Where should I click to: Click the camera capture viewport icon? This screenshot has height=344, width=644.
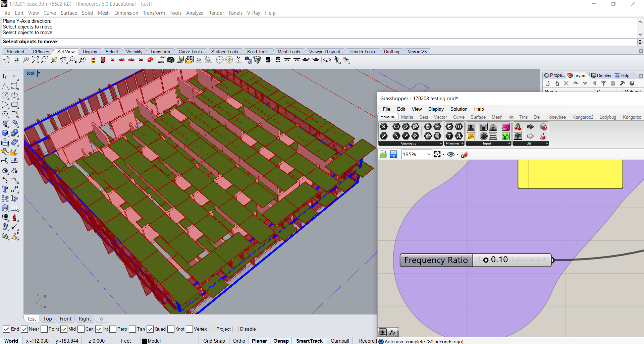tap(171, 60)
